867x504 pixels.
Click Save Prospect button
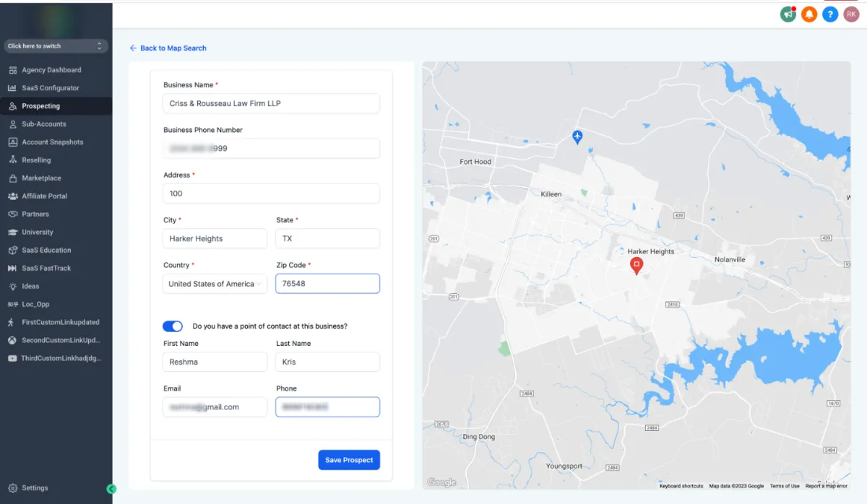pos(349,460)
